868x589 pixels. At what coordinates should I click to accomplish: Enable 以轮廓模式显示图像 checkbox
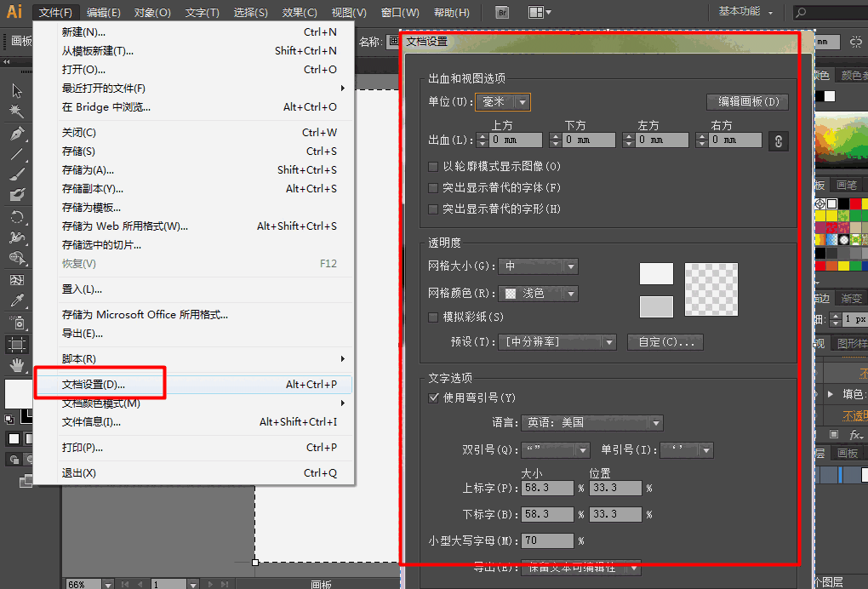point(433,167)
